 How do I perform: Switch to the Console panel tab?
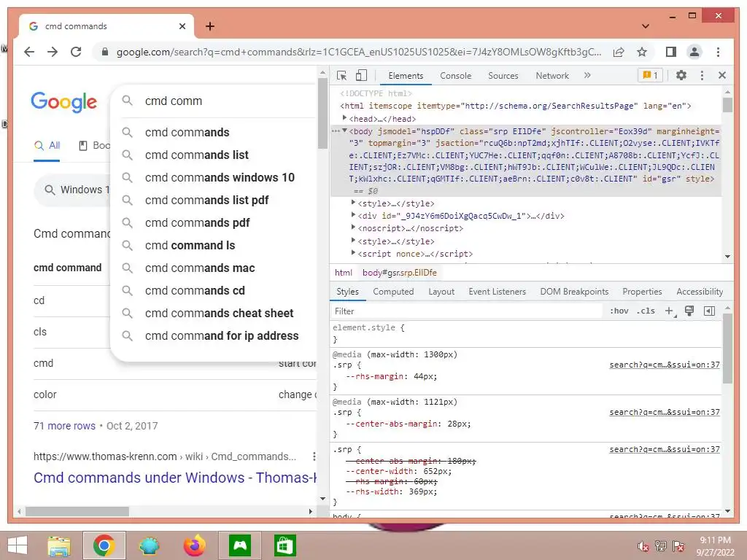coord(455,76)
